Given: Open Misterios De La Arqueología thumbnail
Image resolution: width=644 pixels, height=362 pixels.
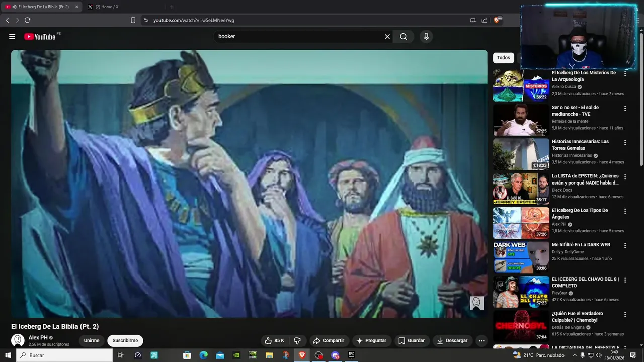Looking at the screenshot, I should [x=521, y=85].
